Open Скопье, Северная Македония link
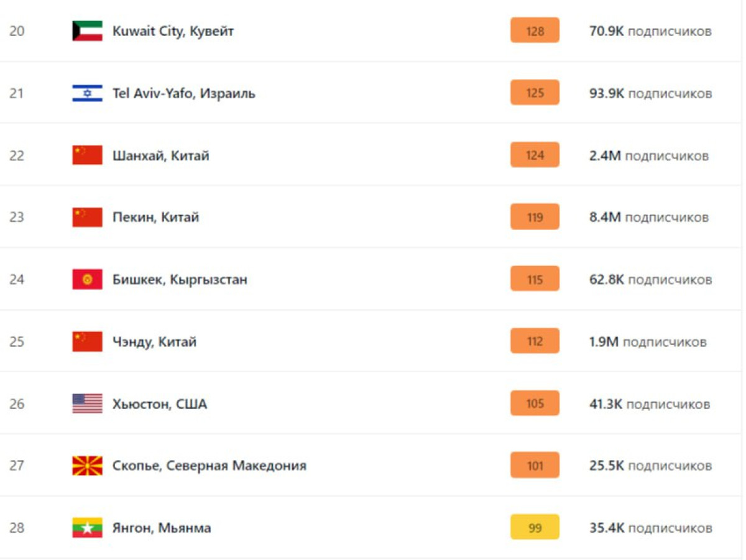746x560 pixels. [210, 466]
